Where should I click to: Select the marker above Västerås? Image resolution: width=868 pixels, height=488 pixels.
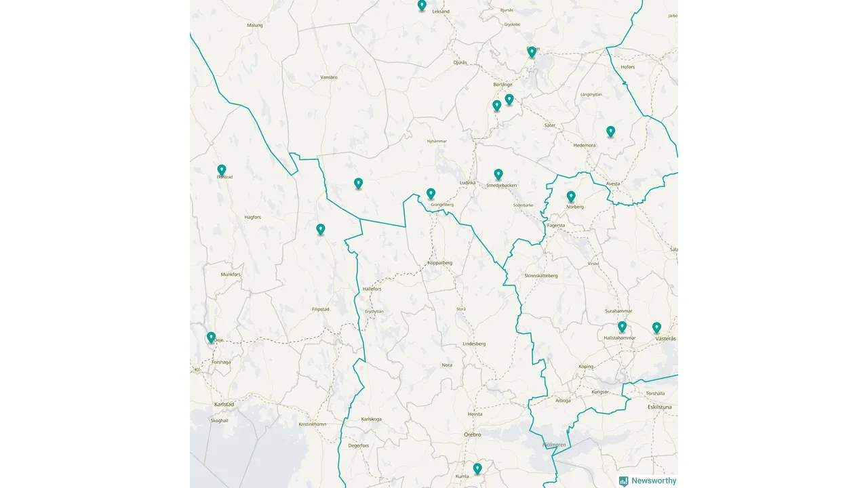tap(656, 327)
